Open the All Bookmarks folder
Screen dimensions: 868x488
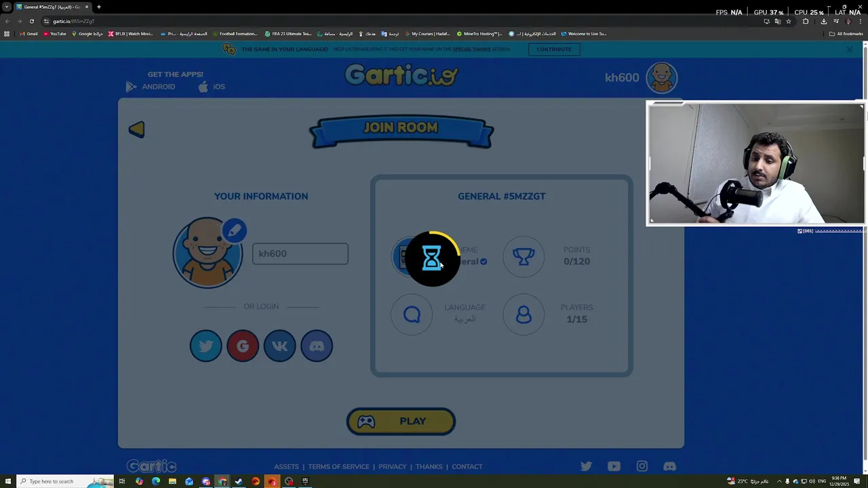pyautogui.click(x=846, y=34)
